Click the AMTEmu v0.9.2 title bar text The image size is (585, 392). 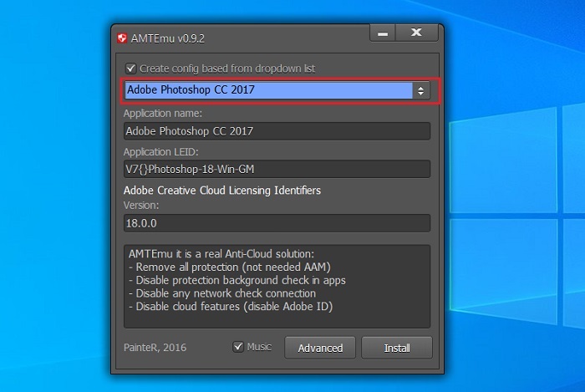(167, 38)
